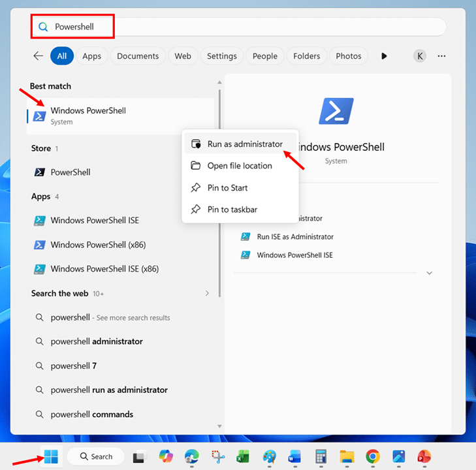Expand more actions chevron in details pane
The width and height of the screenshot is (476, 470).
point(429,273)
